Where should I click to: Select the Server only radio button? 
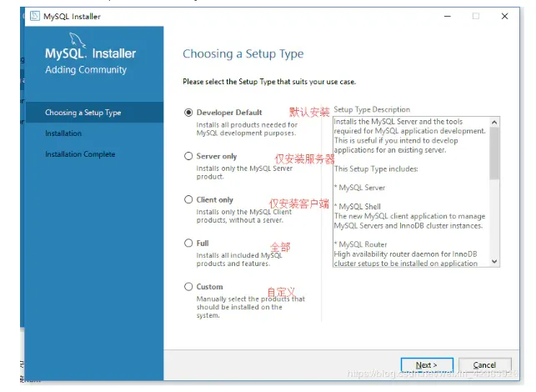tap(188, 156)
